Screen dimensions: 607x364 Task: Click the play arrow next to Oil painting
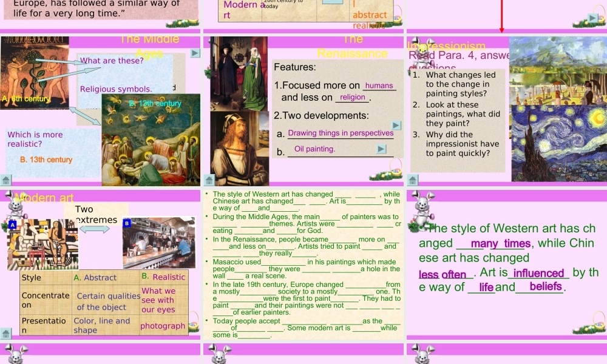(x=381, y=149)
